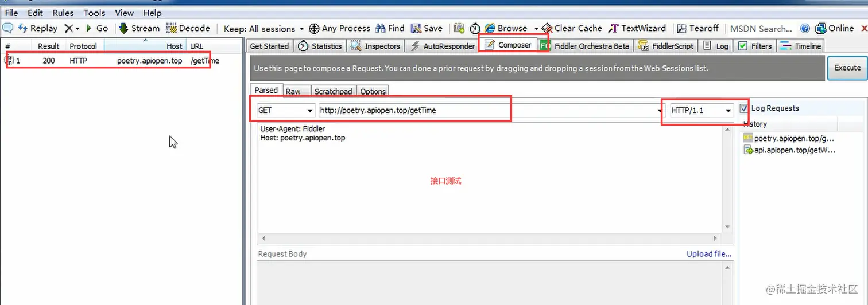Open Find with binoculars icon

click(390, 28)
